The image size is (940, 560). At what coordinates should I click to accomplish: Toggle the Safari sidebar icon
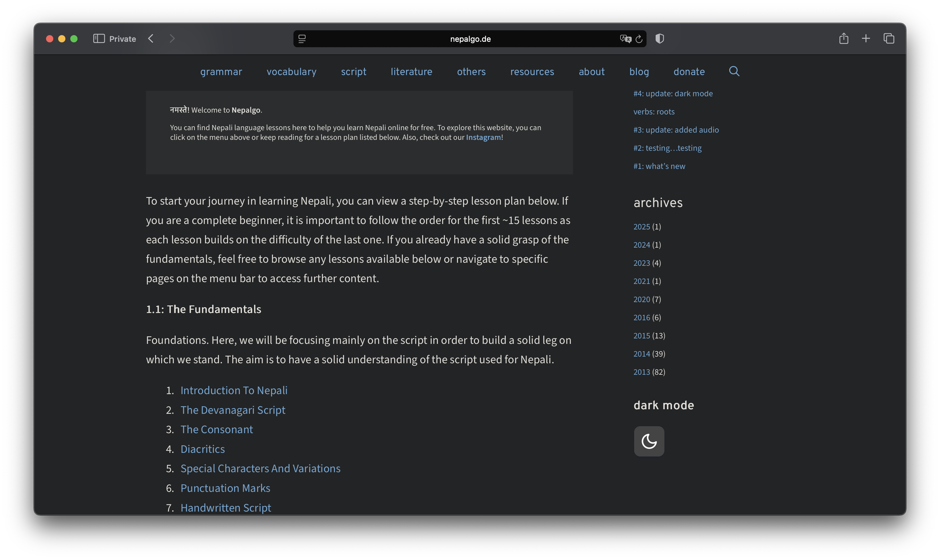[x=99, y=38]
